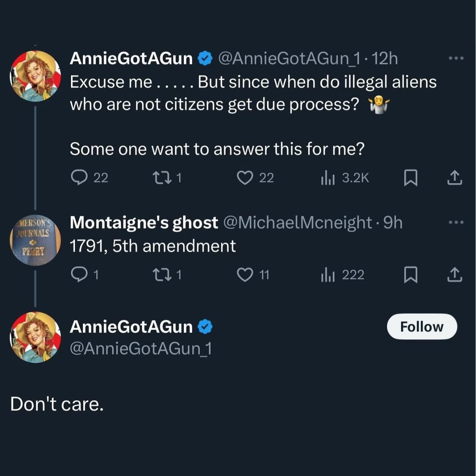View analytics showing 222 views
This screenshot has width=476, height=476.
(x=328, y=275)
